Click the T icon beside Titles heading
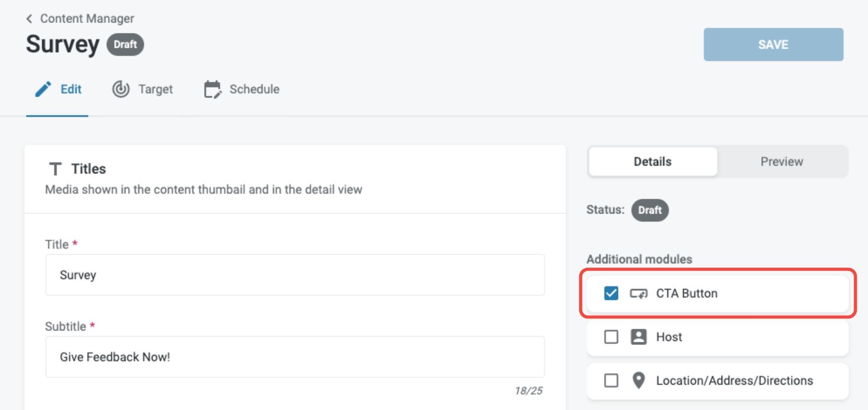The width and height of the screenshot is (868, 410). pyautogui.click(x=55, y=169)
